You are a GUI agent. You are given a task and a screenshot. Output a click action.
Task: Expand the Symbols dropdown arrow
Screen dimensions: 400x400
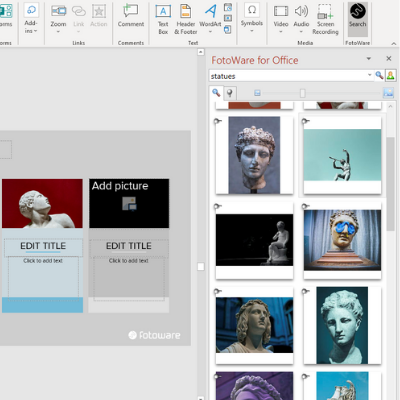(x=252, y=31)
